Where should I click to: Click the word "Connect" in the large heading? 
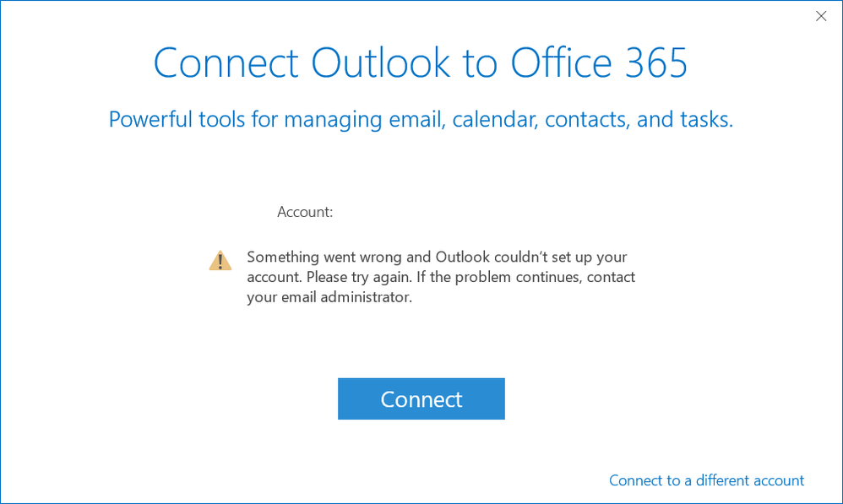coord(226,63)
